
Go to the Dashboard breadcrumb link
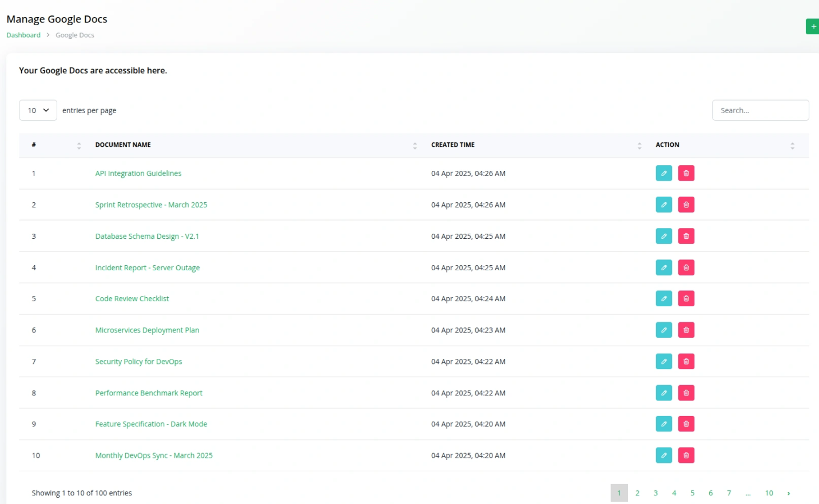coord(23,35)
